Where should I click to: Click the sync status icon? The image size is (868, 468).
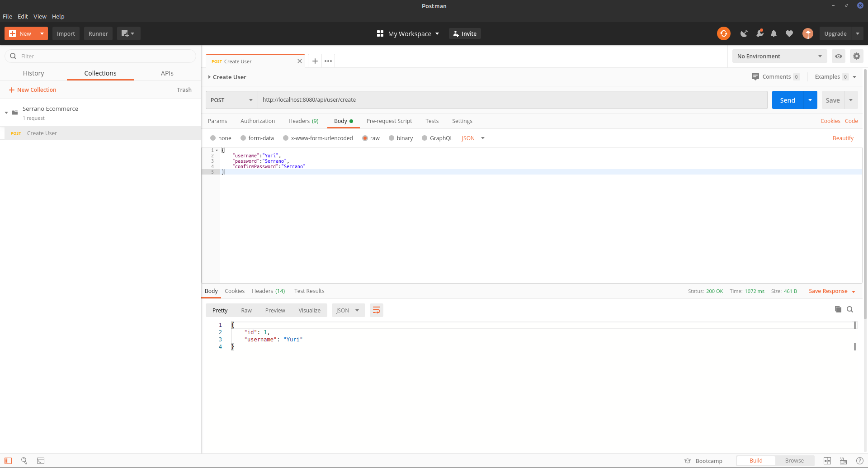tap(723, 33)
